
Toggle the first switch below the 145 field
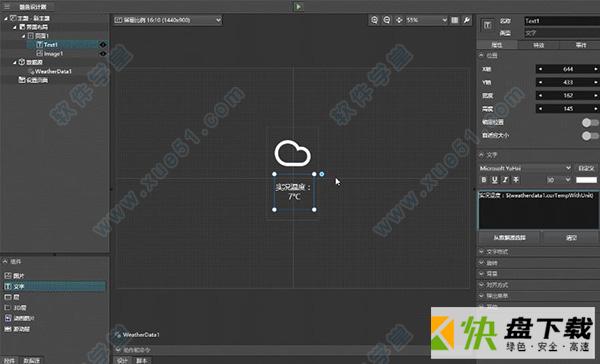(x=590, y=122)
